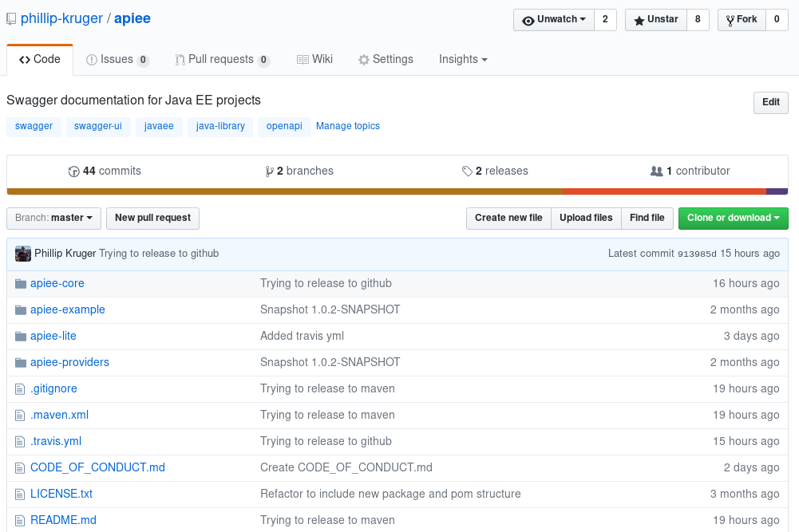Image resolution: width=799 pixels, height=532 pixels.
Task: Click Phillip Kruger's avatar thumbnail
Action: click(23, 254)
